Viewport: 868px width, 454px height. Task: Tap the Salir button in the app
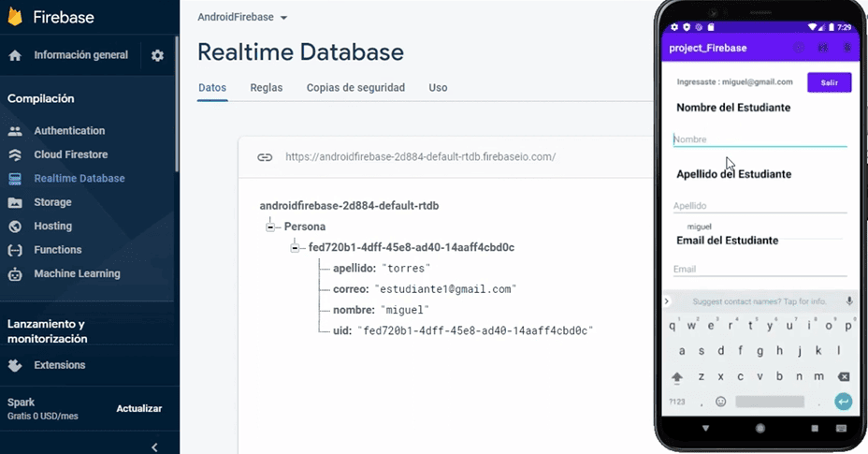(830, 82)
